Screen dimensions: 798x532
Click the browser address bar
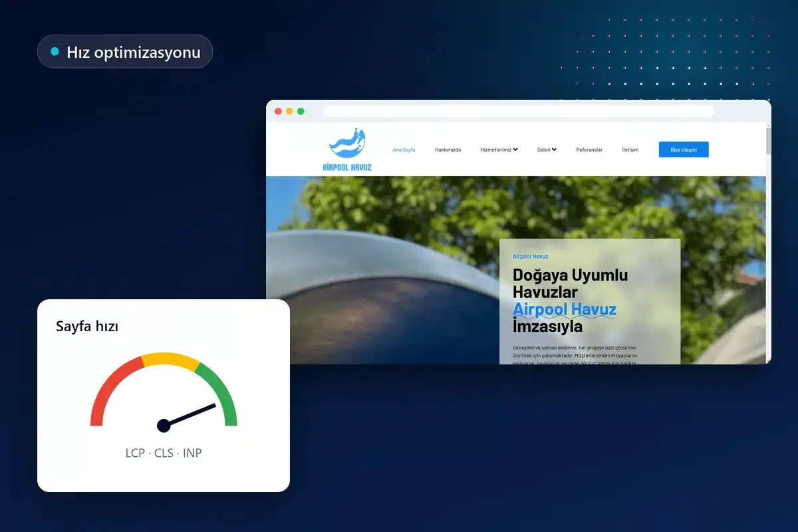(x=519, y=111)
